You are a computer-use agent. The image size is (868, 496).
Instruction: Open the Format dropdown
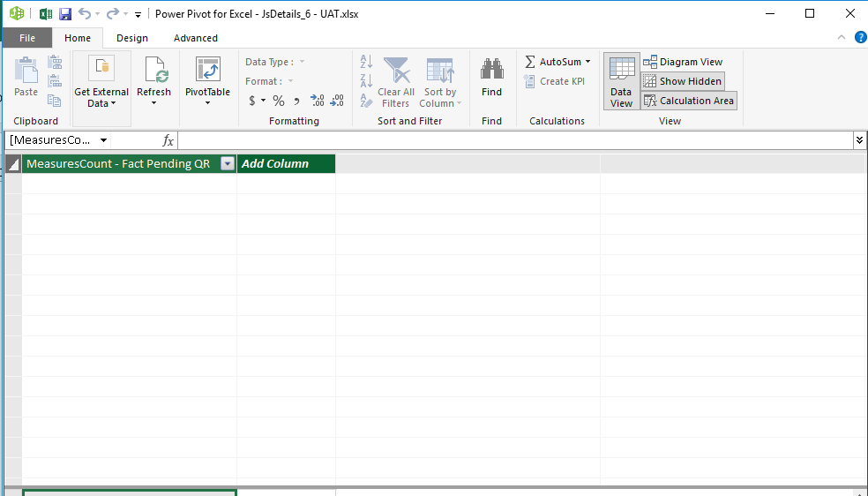point(290,81)
